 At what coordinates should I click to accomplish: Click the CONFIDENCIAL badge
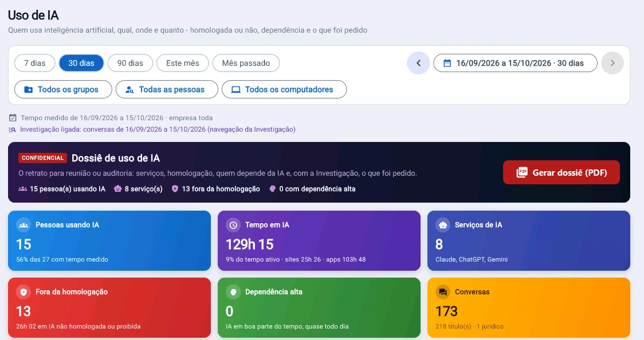click(43, 158)
